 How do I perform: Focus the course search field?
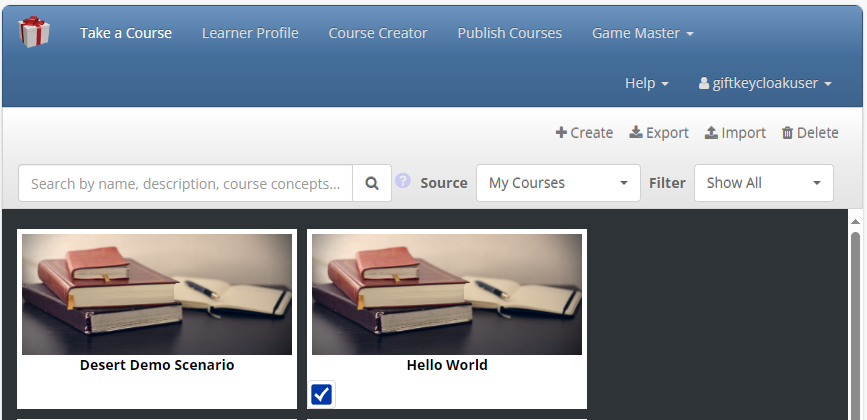pyautogui.click(x=185, y=183)
